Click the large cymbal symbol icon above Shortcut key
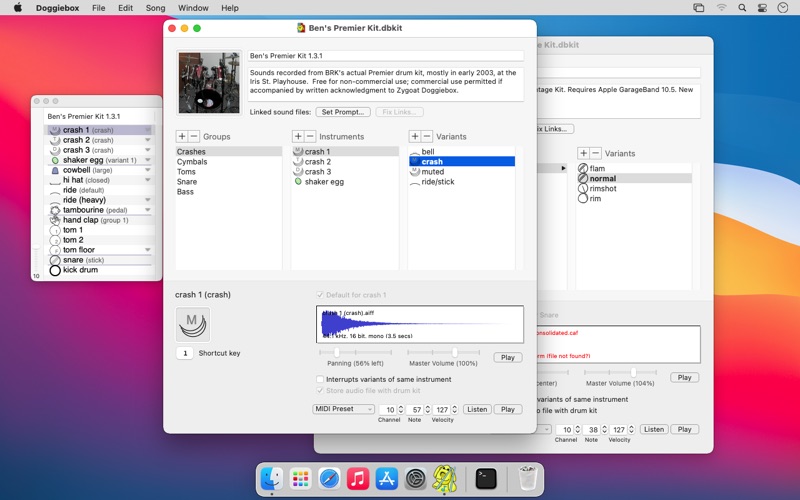 pyautogui.click(x=193, y=324)
